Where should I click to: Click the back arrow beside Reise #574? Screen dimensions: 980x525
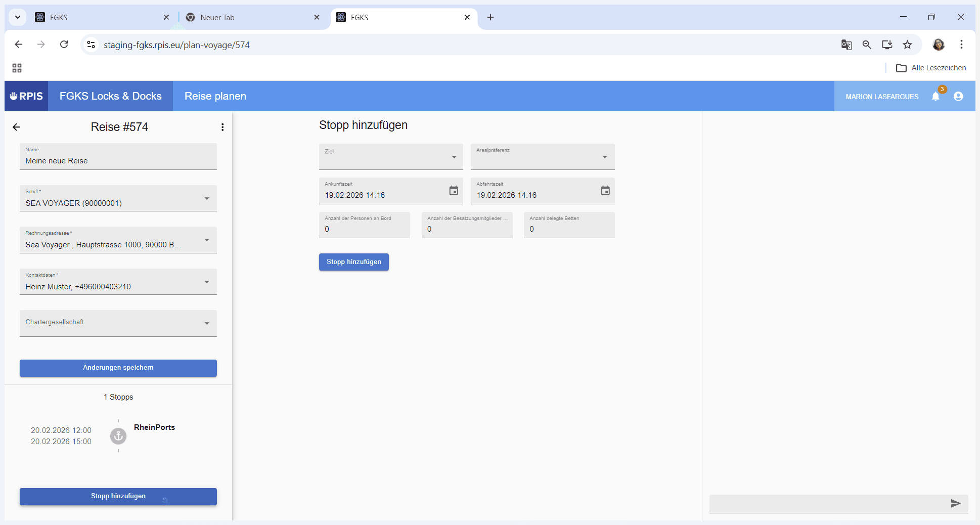(17, 127)
